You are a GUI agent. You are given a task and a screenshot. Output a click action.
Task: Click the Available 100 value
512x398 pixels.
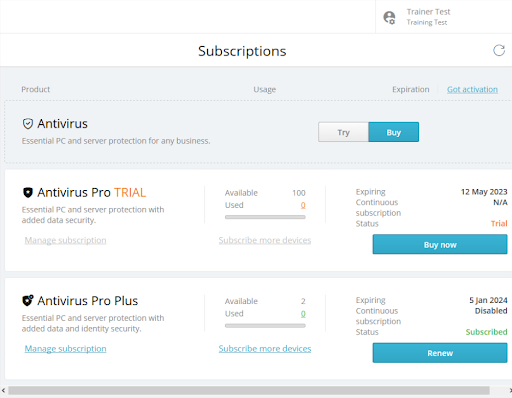coord(299,193)
